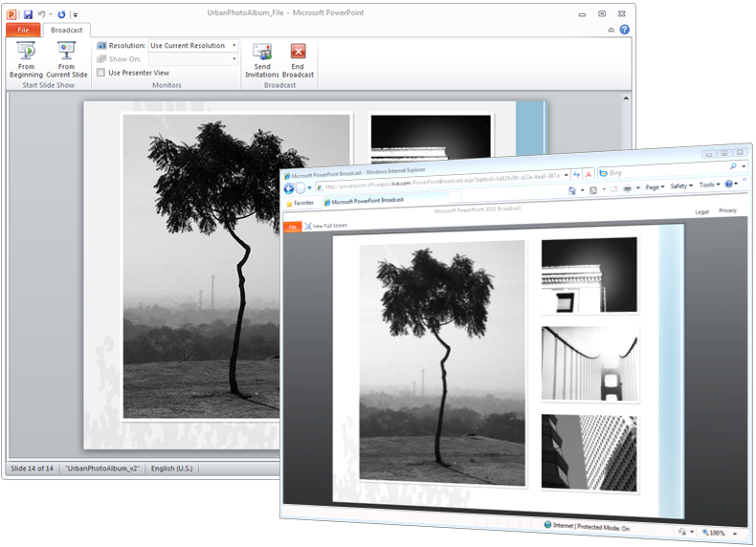Viewport: 756px width, 547px height.
Task: Start slide show From Beginning
Action: [26, 59]
